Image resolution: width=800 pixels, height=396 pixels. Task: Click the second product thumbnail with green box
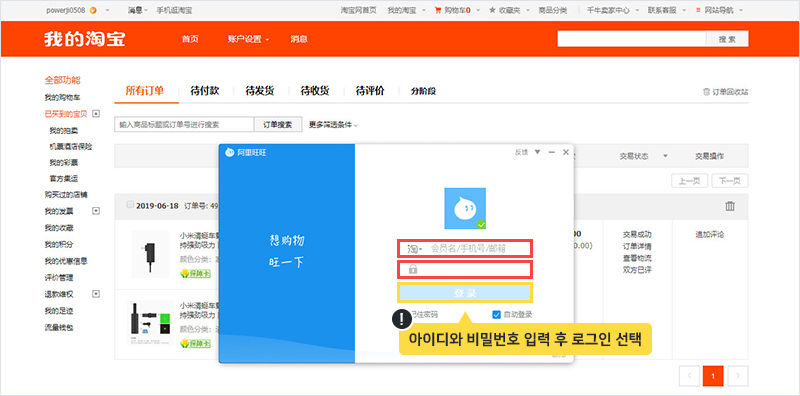click(x=150, y=323)
